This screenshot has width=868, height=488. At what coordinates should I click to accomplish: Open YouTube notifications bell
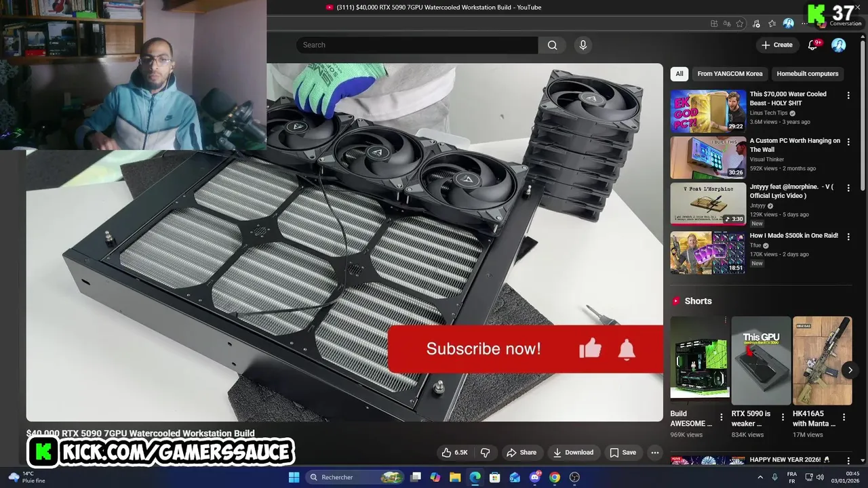[813, 45]
